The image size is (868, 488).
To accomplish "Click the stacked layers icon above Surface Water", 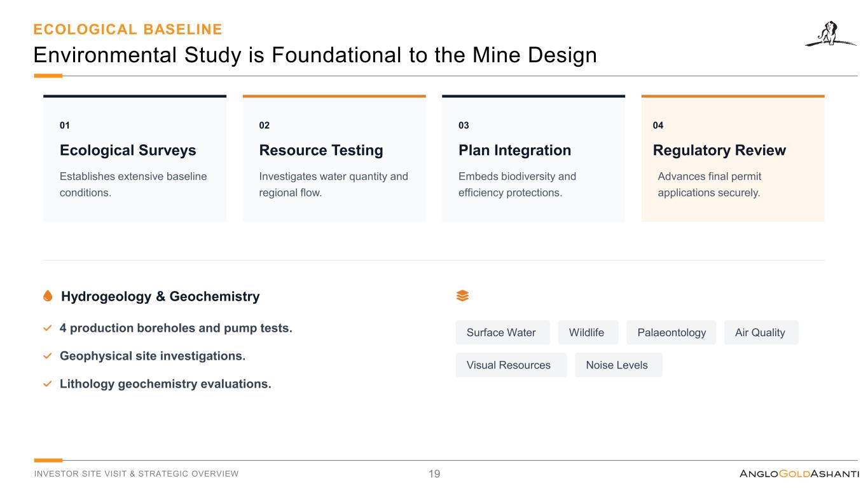I will click(462, 295).
